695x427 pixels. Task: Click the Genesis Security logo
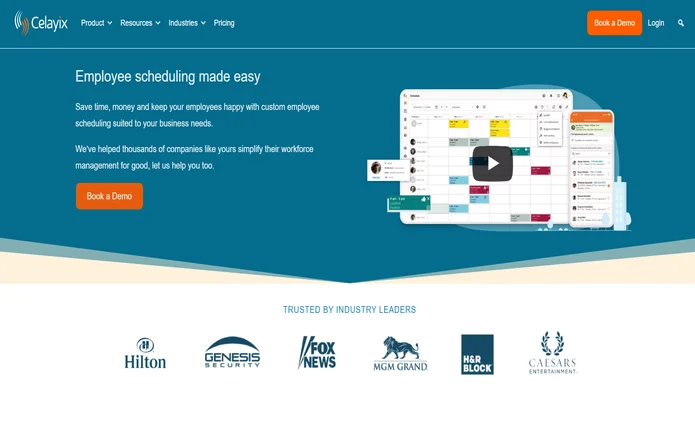pyautogui.click(x=232, y=352)
